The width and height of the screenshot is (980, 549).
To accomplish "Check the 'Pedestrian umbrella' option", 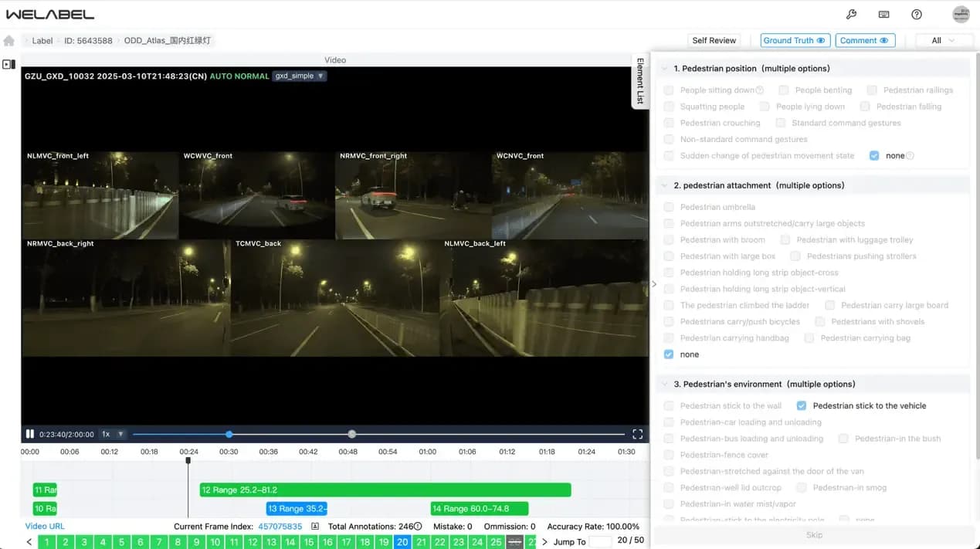I will click(x=669, y=207).
